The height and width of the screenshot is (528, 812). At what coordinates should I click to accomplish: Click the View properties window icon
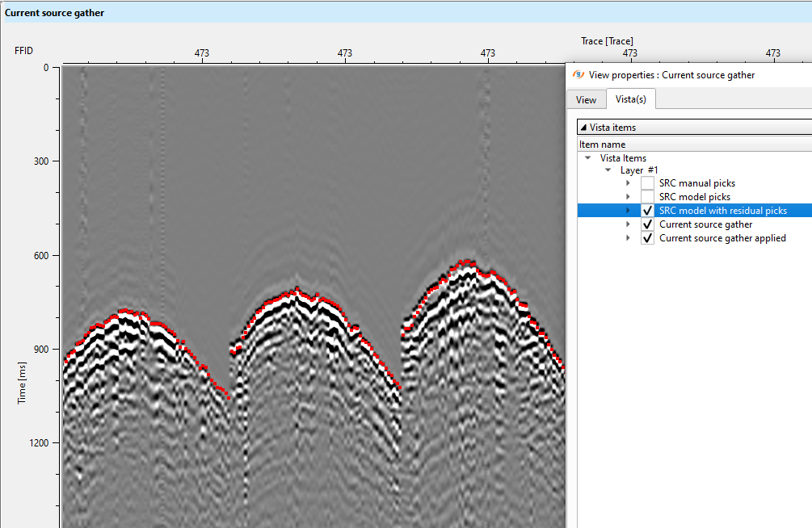point(578,75)
